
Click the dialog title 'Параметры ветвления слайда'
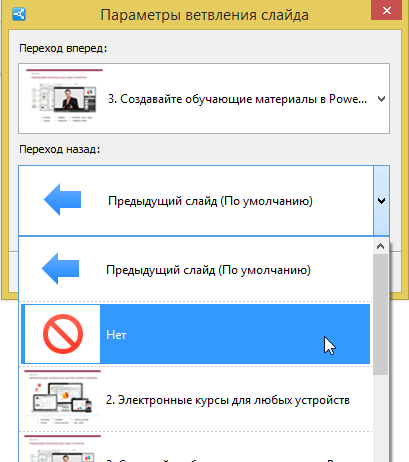[204, 15]
